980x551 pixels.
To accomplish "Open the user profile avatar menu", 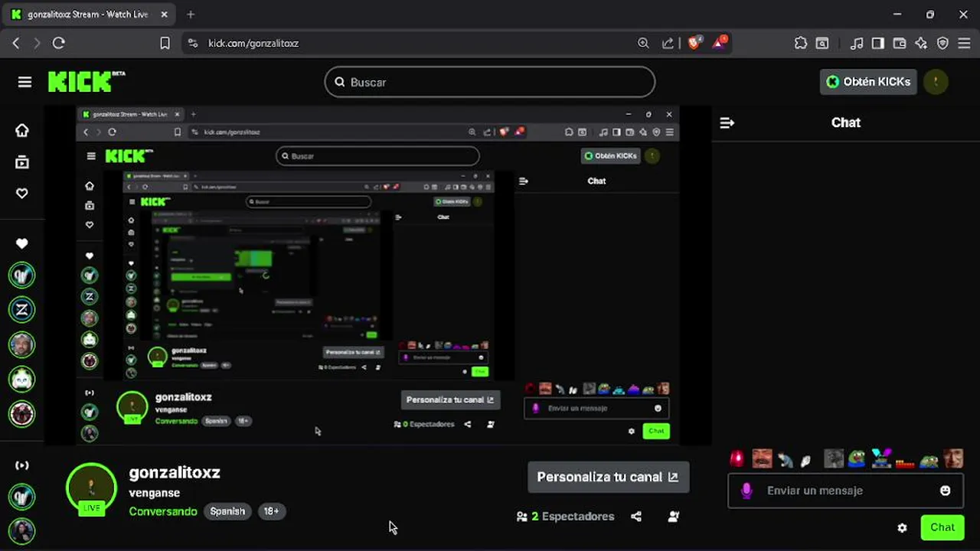I will point(936,82).
